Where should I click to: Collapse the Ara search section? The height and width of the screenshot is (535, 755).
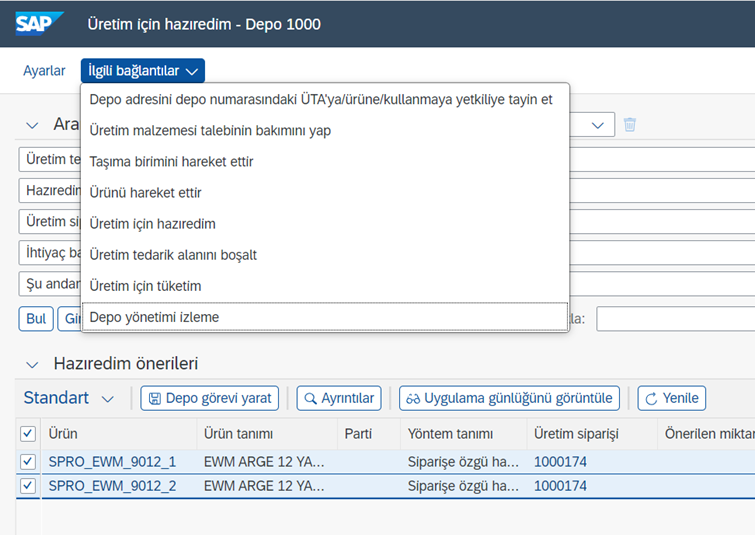pos(32,125)
